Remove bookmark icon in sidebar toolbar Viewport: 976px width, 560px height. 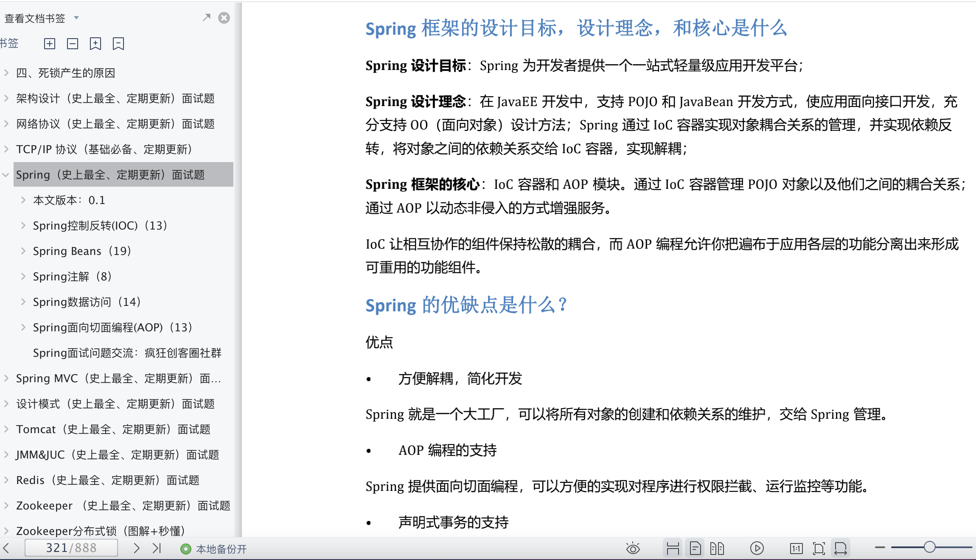pyautogui.click(x=118, y=44)
